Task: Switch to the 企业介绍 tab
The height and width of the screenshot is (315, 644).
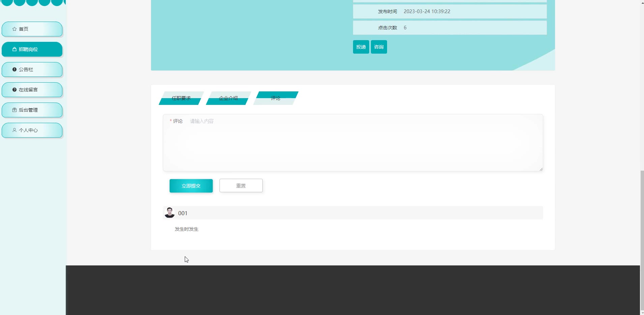Action: tap(228, 98)
